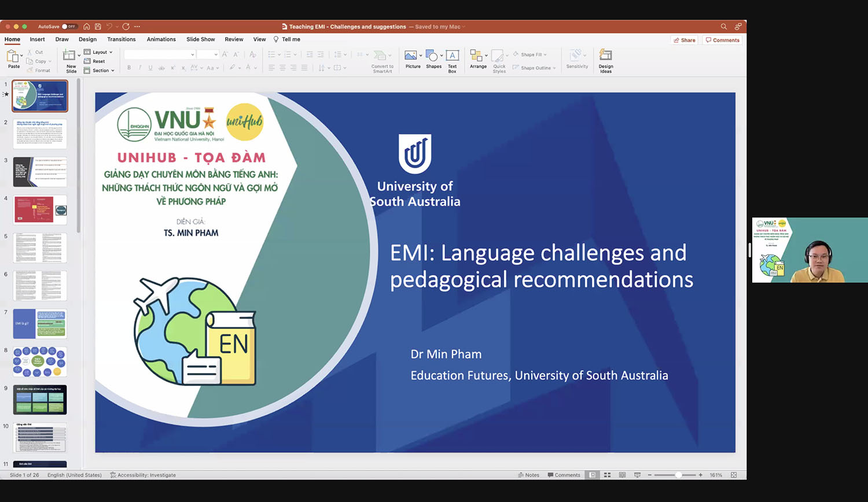Click the Home house icon in title bar
The width and height of the screenshot is (868, 502).
click(x=87, y=27)
